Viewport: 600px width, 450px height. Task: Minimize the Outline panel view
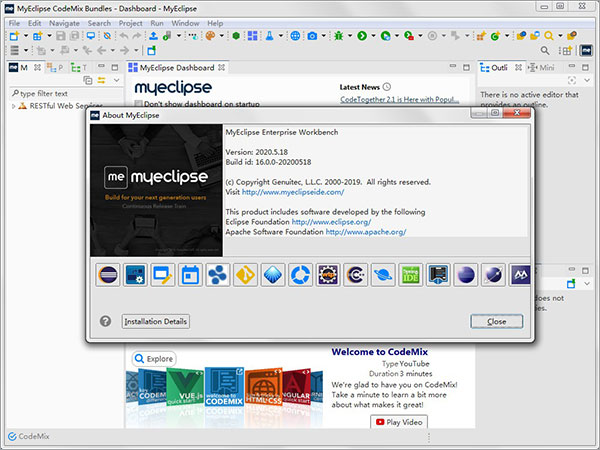pos(572,67)
